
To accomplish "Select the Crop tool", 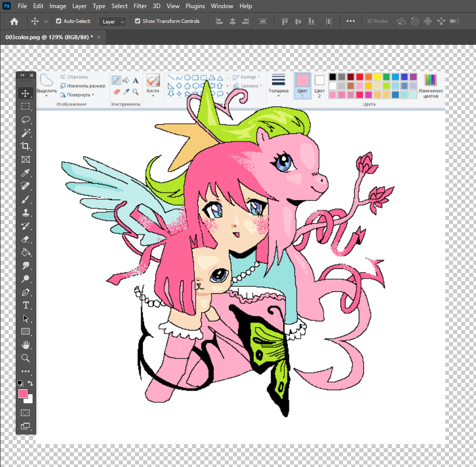I will (25, 146).
